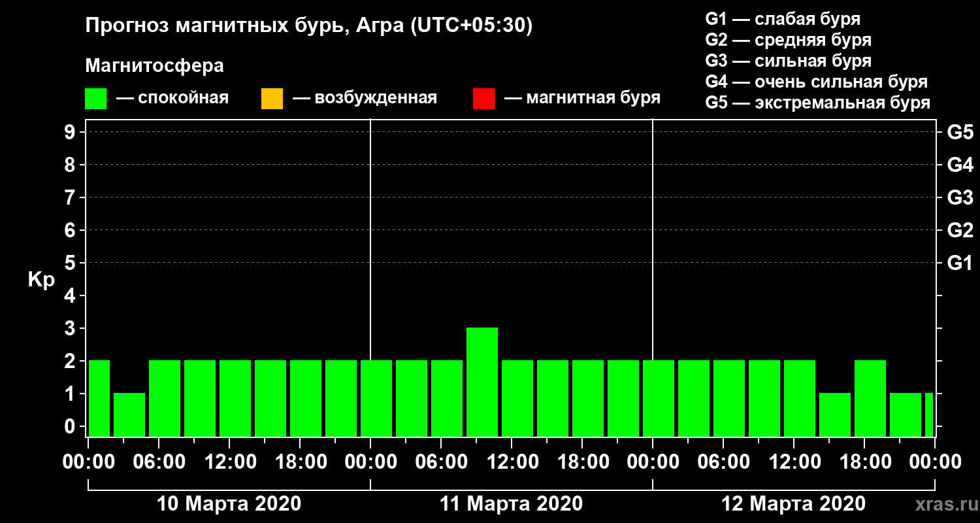Click '18:00' time label above 12 Марта

pyautogui.click(x=865, y=462)
